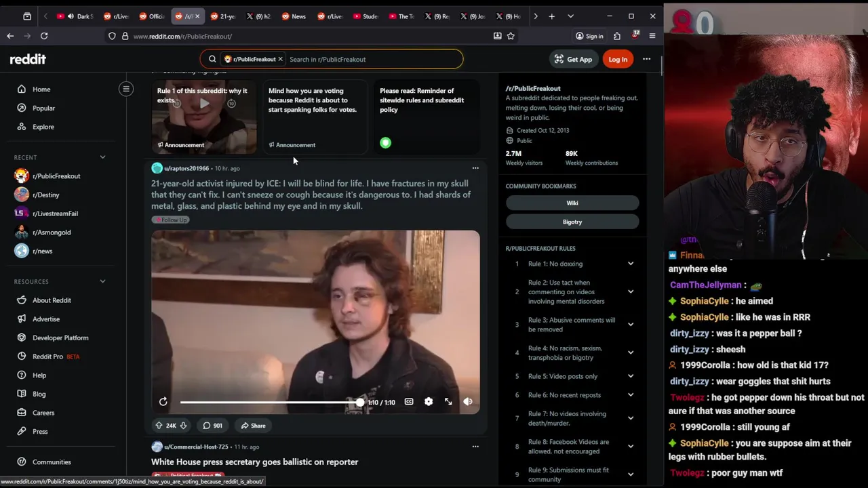Open the Please read sitewide rules highlight

[x=427, y=116]
